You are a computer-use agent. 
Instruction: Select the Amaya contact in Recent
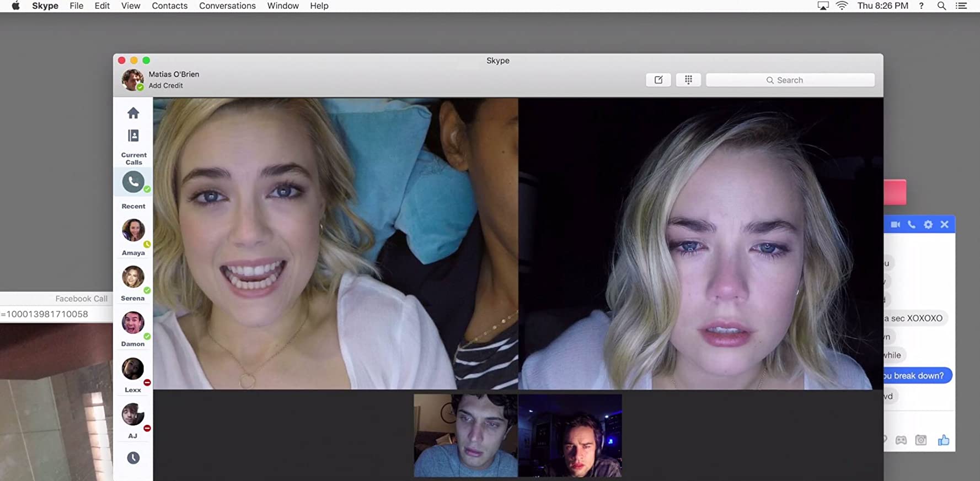pyautogui.click(x=133, y=230)
